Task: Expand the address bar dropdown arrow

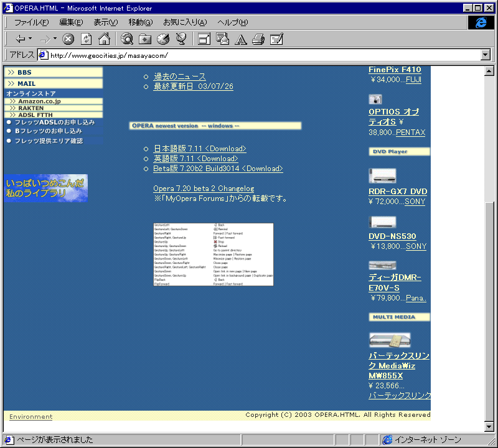Action: (485, 55)
